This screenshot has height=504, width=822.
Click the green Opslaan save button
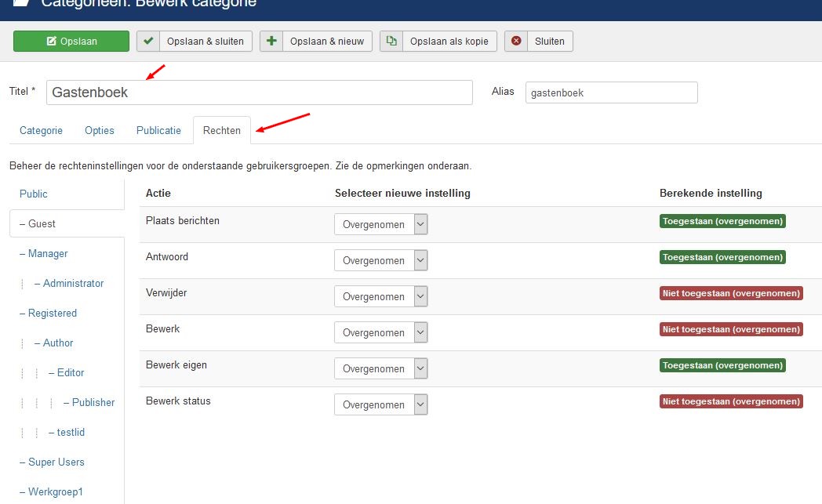click(71, 42)
